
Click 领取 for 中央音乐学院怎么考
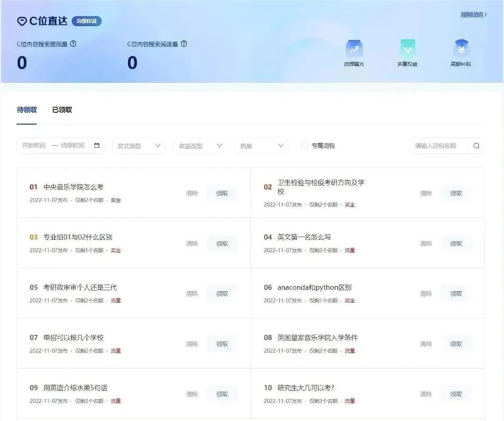tap(222, 193)
